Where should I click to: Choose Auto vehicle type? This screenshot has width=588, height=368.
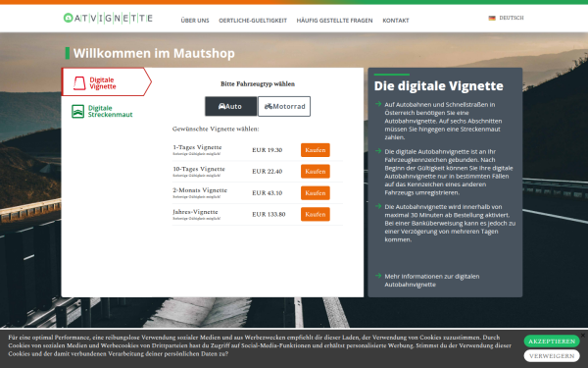(x=230, y=106)
